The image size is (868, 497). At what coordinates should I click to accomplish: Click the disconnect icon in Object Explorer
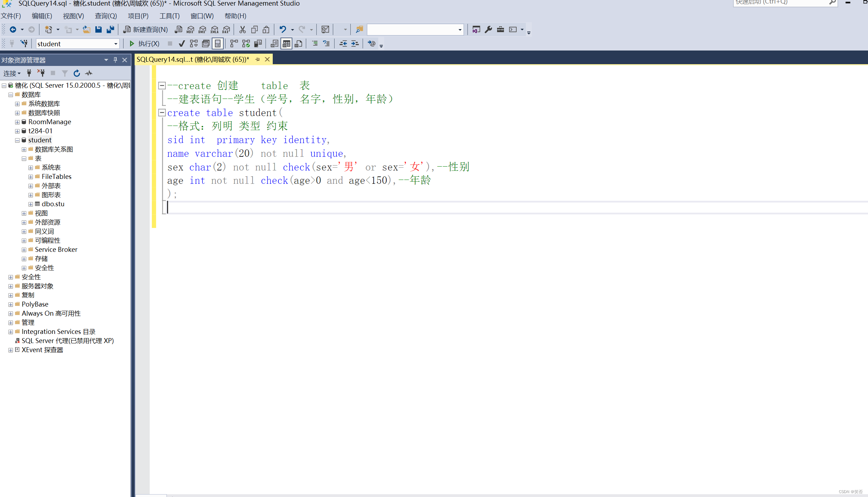click(x=41, y=73)
